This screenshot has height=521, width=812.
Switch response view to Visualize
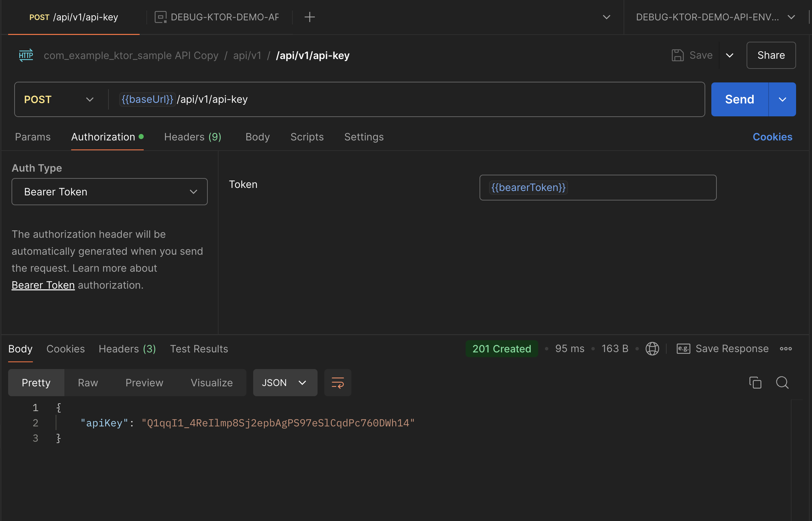tap(211, 383)
